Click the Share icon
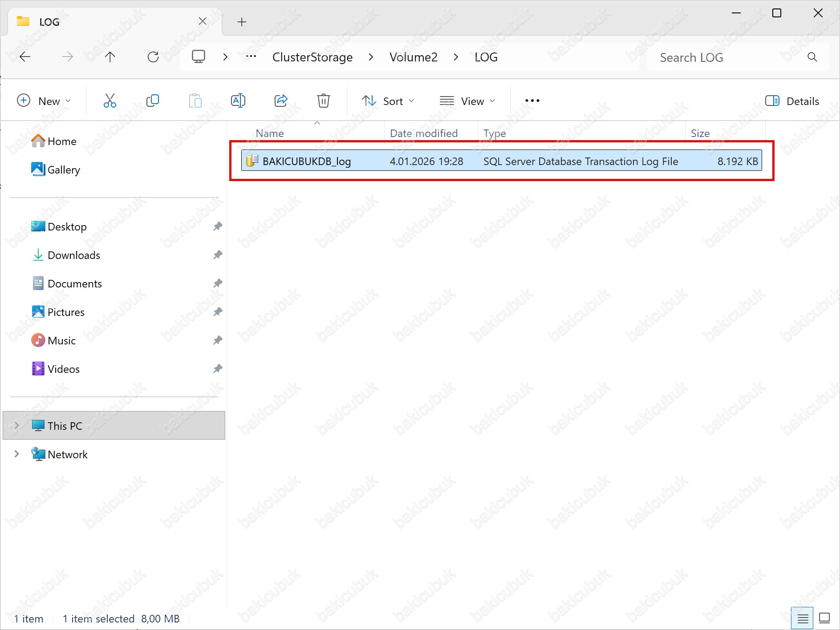This screenshot has width=840, height=630. (x=281, y=101)
